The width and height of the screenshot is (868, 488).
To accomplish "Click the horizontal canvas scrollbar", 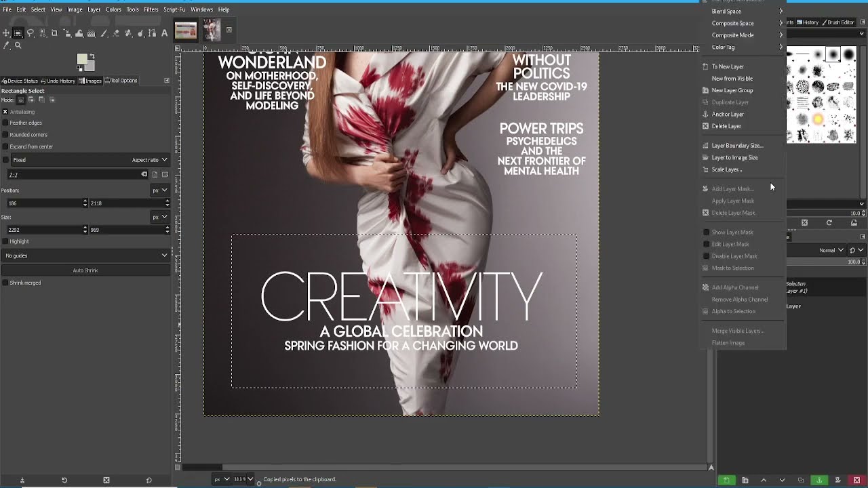I will point(444,467).
